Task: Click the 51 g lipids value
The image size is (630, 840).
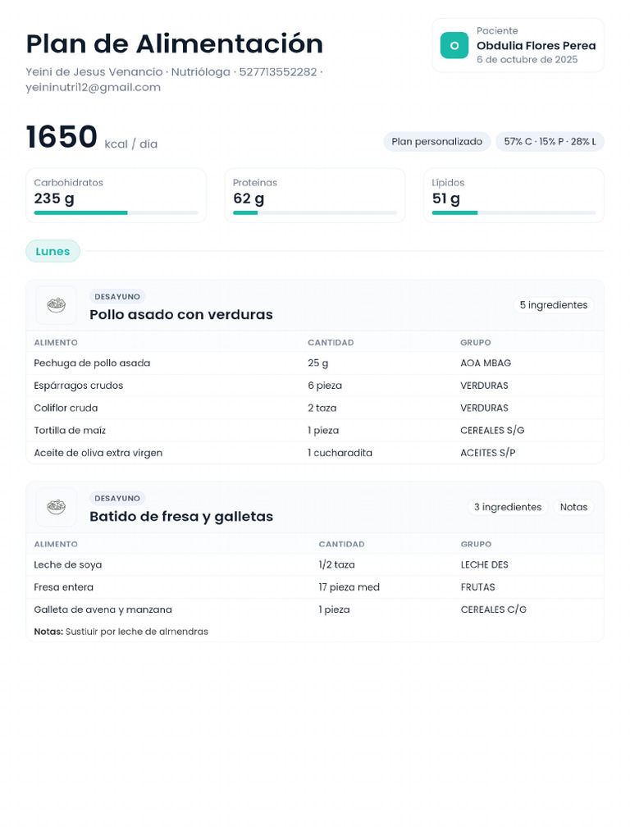Action: [446, 199]
